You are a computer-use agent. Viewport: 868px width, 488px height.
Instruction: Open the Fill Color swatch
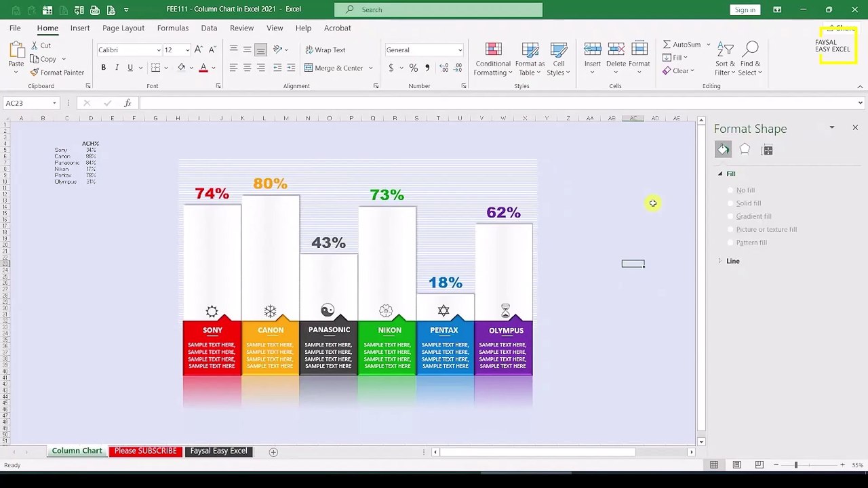point(182,68)
